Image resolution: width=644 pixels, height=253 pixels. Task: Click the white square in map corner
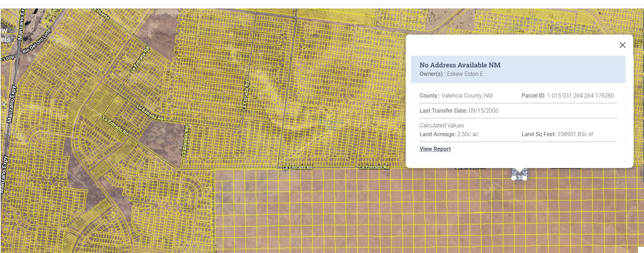[640, 249]
